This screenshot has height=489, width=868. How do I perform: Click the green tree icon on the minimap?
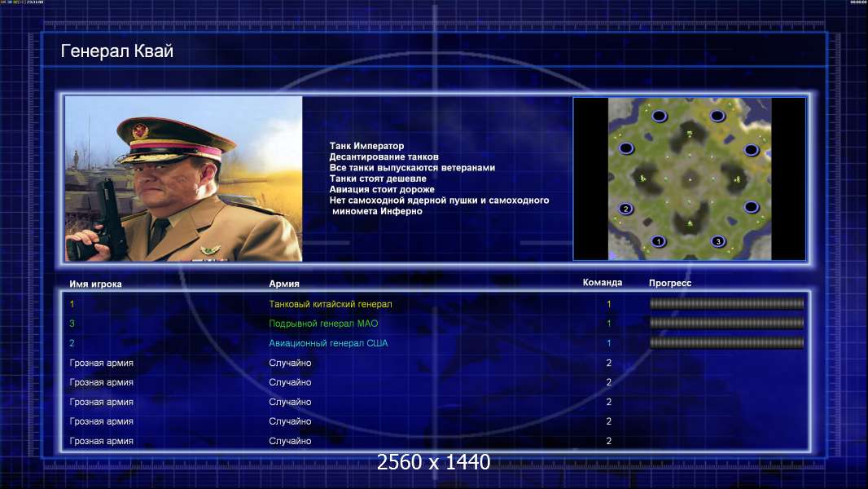(x=690, y=223)
